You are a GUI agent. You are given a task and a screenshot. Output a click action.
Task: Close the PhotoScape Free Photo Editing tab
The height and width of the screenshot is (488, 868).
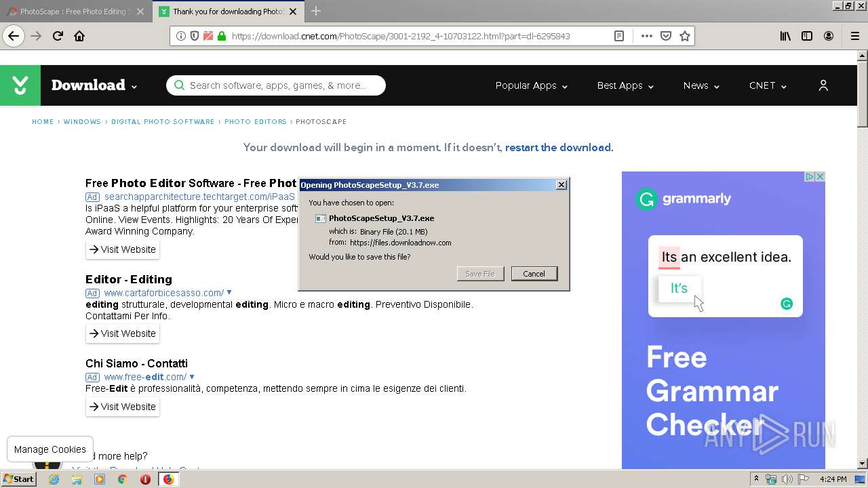pos(140,11)
